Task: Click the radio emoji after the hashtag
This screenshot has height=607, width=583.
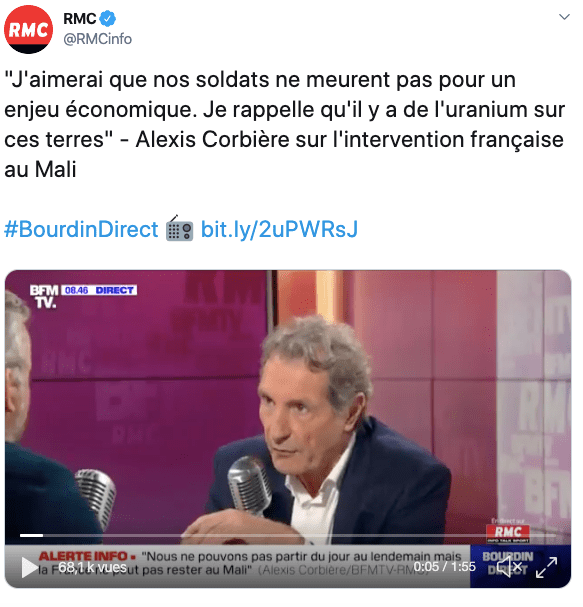Action: point(179,228)
